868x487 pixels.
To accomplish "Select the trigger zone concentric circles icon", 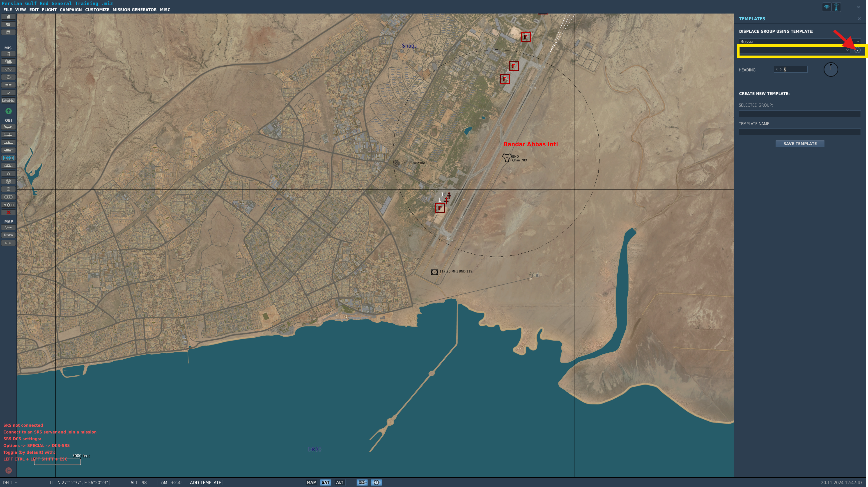I will coord(8,181).
